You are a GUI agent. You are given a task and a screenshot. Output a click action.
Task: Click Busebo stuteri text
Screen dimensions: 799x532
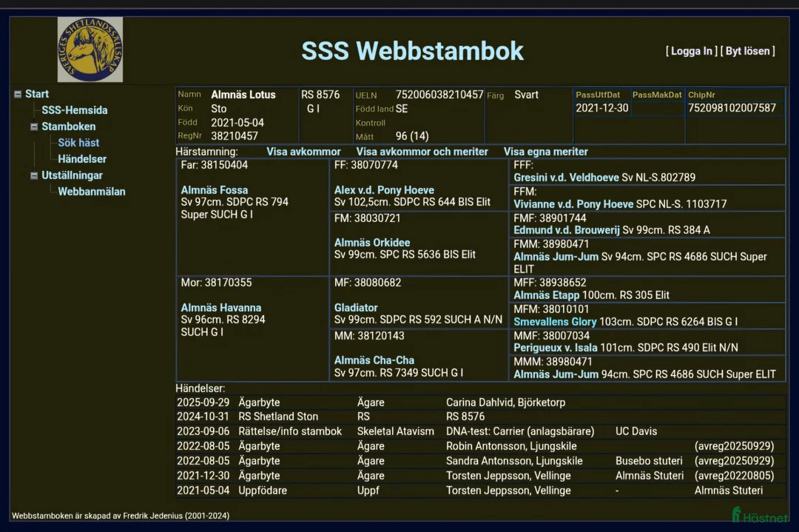(649, 461)
